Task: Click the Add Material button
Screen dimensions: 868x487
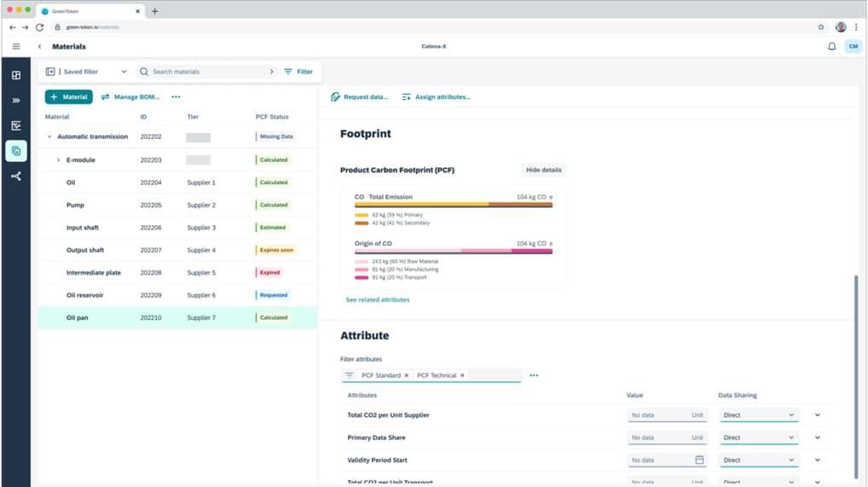Action: point(68,97)
